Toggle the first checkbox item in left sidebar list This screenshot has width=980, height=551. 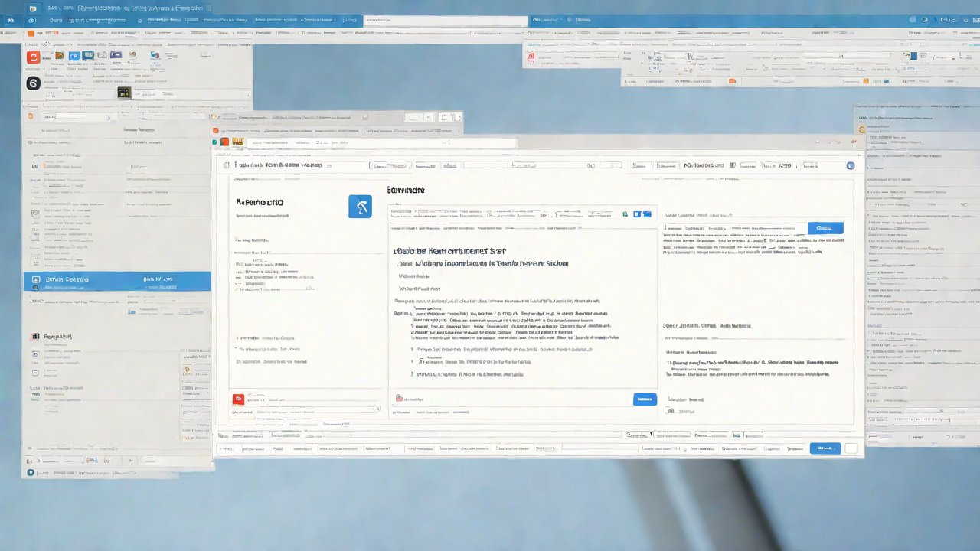point(34,166)
